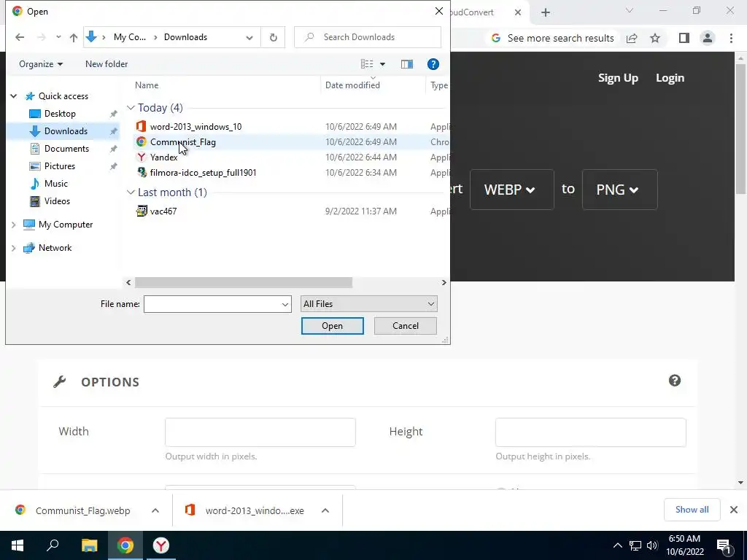Open recent locations dropdown arrow
This screenshot has width=747, height=560.
[x=58, y=37]
